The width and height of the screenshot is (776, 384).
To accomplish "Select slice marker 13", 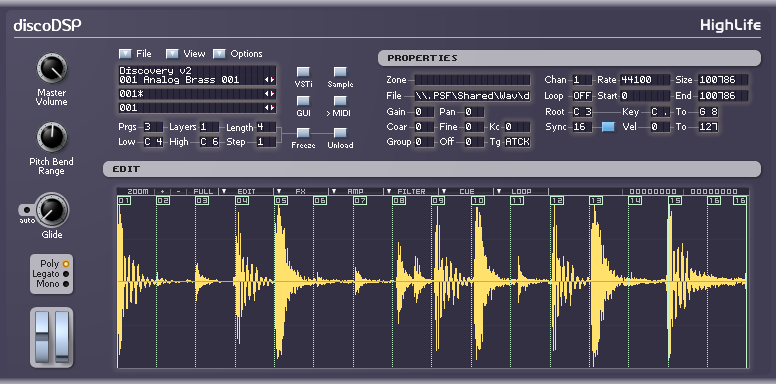I will (x=596, y=200).
